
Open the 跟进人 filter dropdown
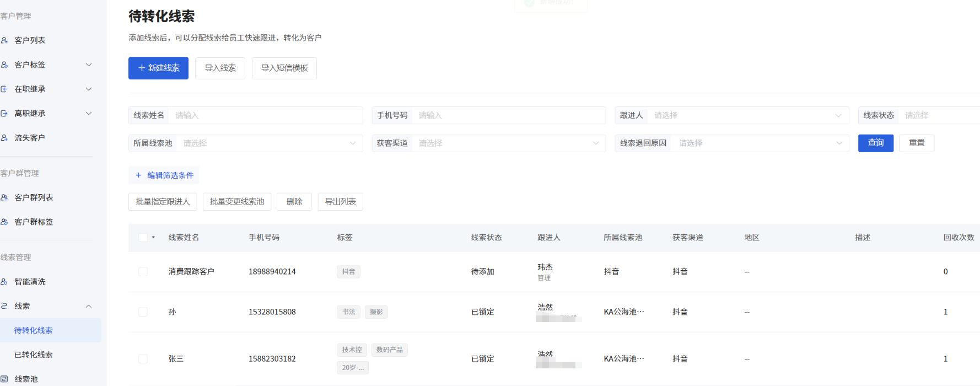[732, 115]
